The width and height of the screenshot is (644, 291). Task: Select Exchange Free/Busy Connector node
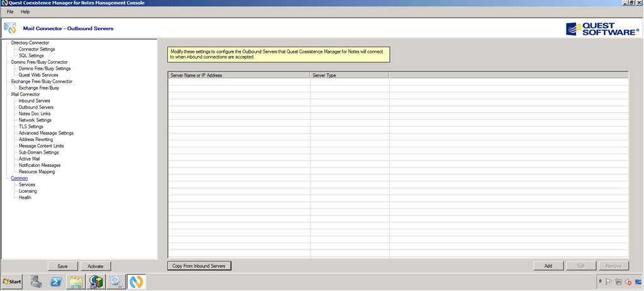tap(42, 81)
